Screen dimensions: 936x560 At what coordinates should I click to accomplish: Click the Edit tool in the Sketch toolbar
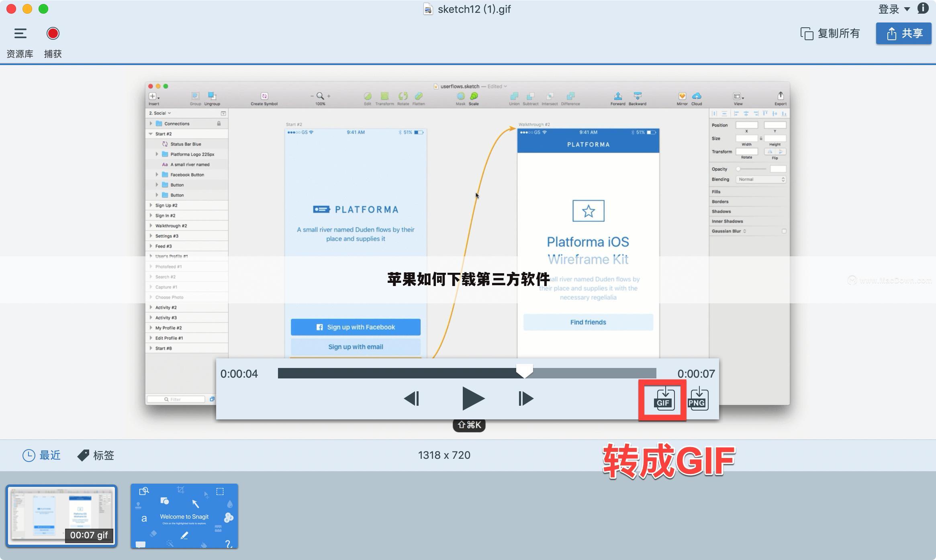[x=368, y=98]
